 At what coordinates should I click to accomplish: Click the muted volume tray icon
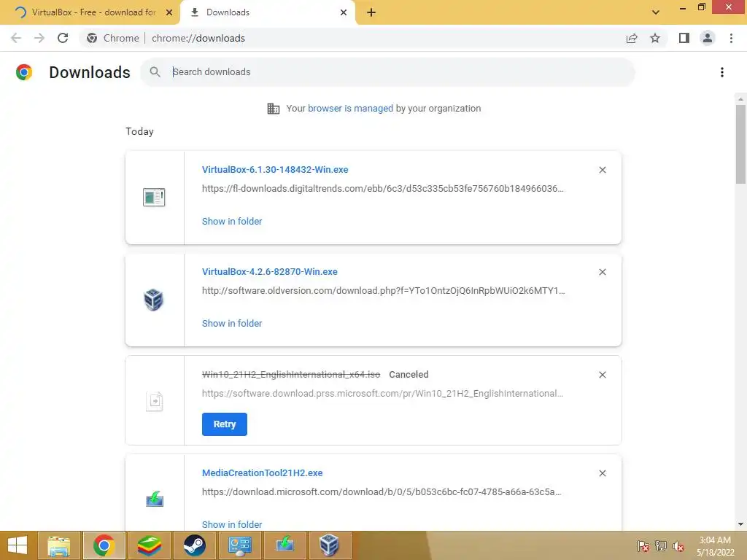pyautogui.click(x=678, y=546)
